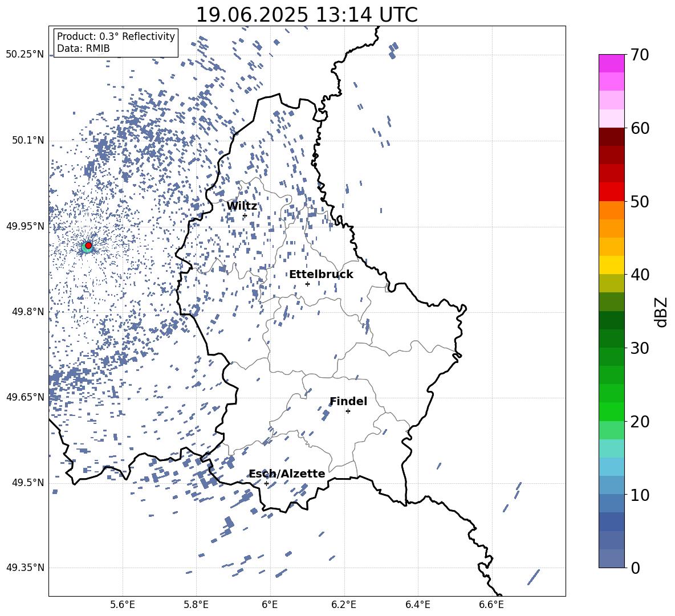The width and height of the screenshot is (675, 616).
Task: Click the 20 colorbar tick label
Action: click(640, 422)
